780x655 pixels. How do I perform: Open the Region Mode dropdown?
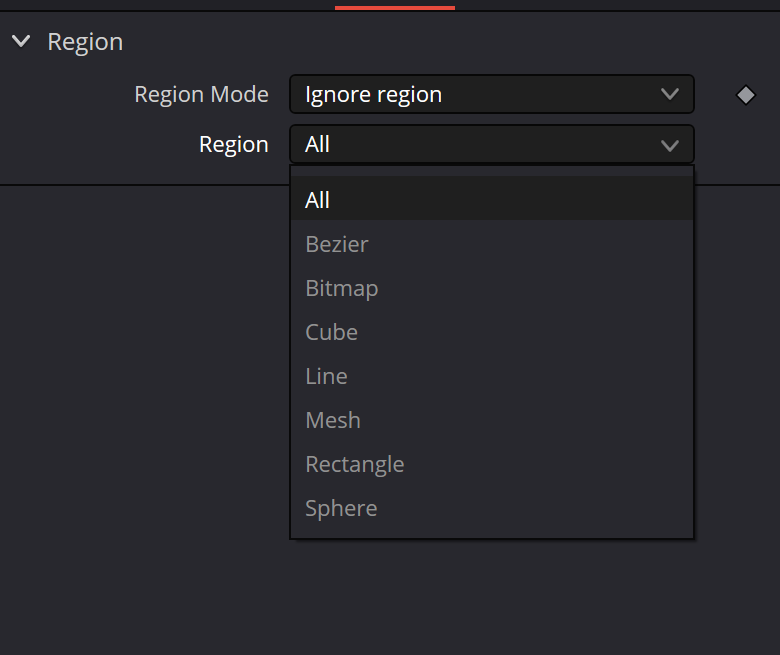point(491,94)
